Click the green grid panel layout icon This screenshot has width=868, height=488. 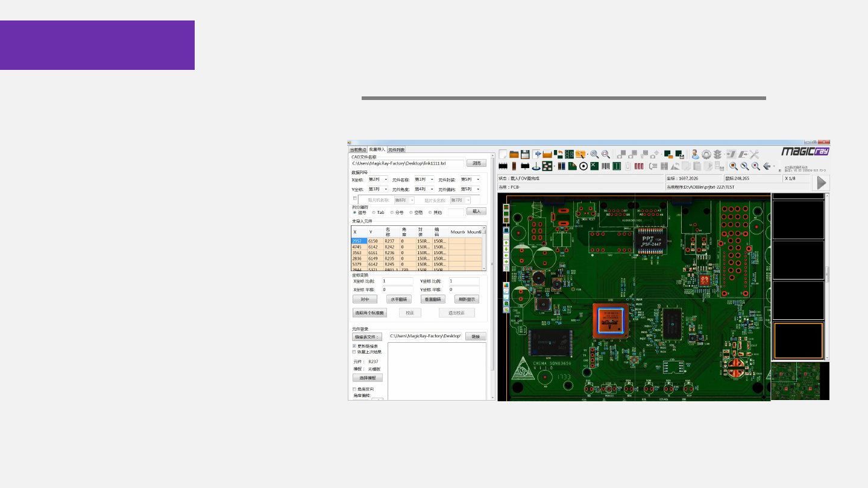[x=569, y=154]
